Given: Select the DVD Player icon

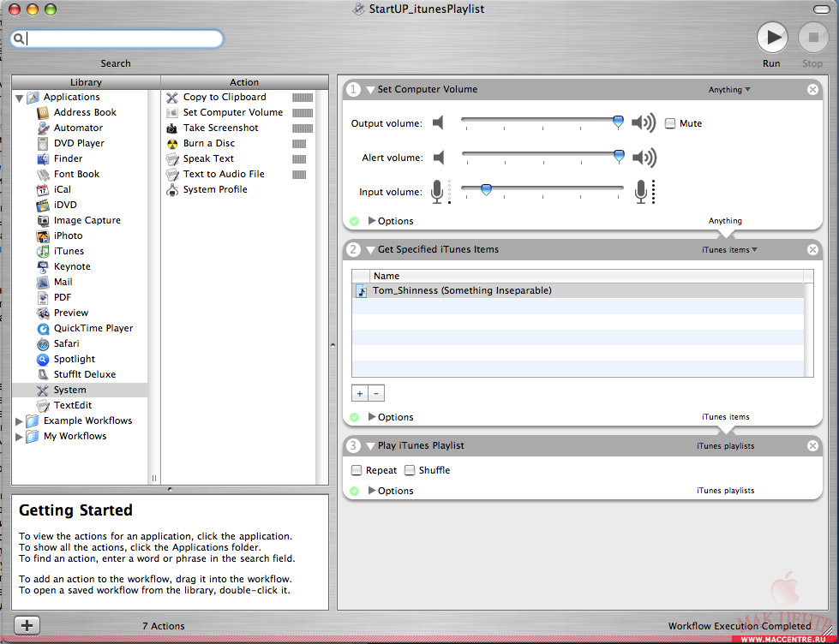Looking at the screenshot, I should coord(43,143).
